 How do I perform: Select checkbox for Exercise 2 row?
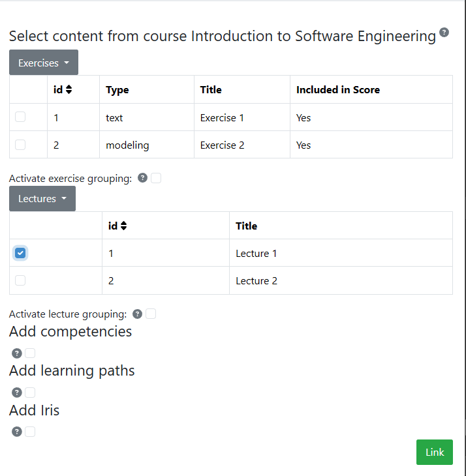[20, 145]
